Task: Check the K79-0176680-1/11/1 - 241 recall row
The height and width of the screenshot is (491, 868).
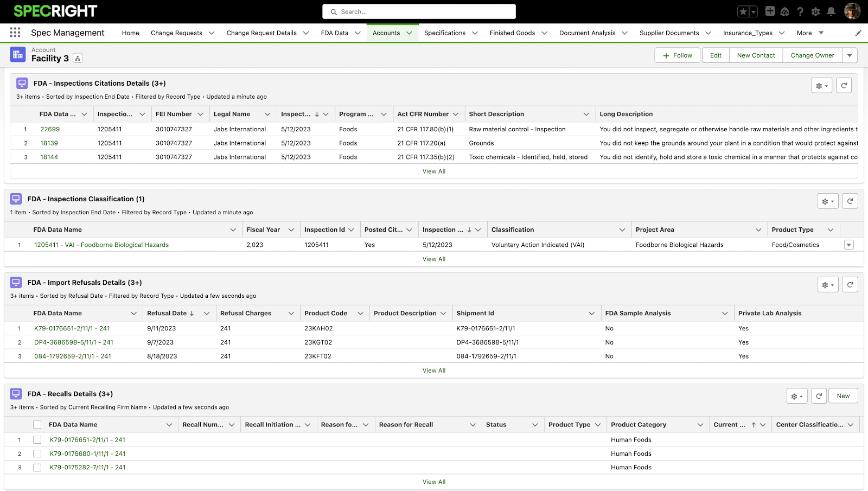Action: [x=37, y=454]
